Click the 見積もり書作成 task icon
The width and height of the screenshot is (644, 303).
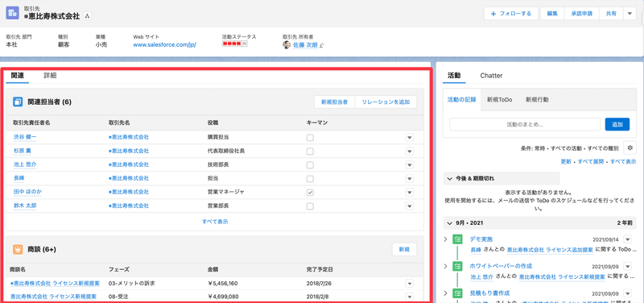(x=457, y=293)
